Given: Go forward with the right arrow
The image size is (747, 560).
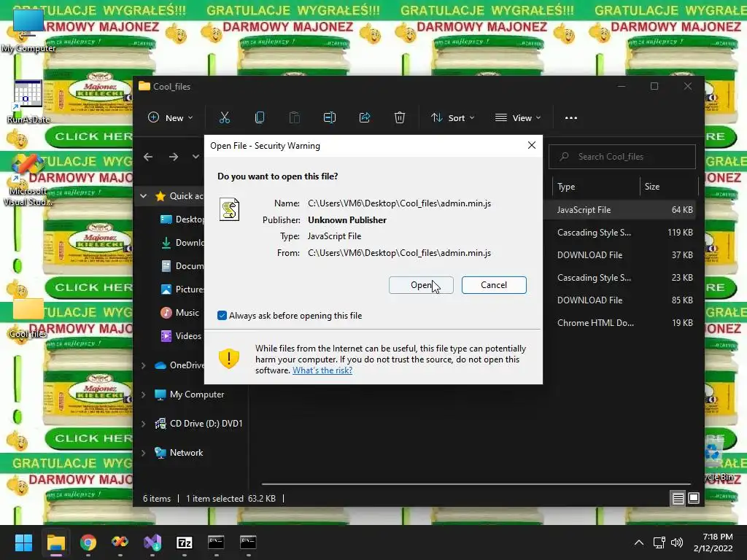Looking at the screenshot, I should click(x=174, y=157).
